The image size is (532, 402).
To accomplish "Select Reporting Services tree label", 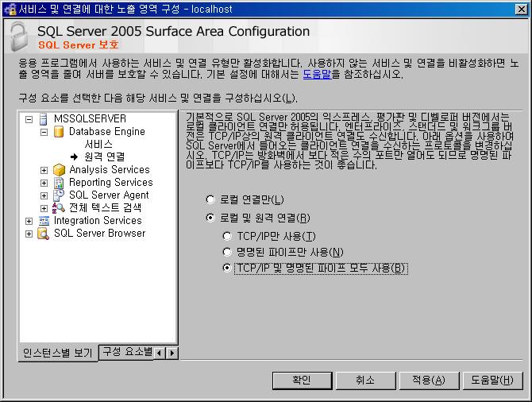I will point(111,182).
